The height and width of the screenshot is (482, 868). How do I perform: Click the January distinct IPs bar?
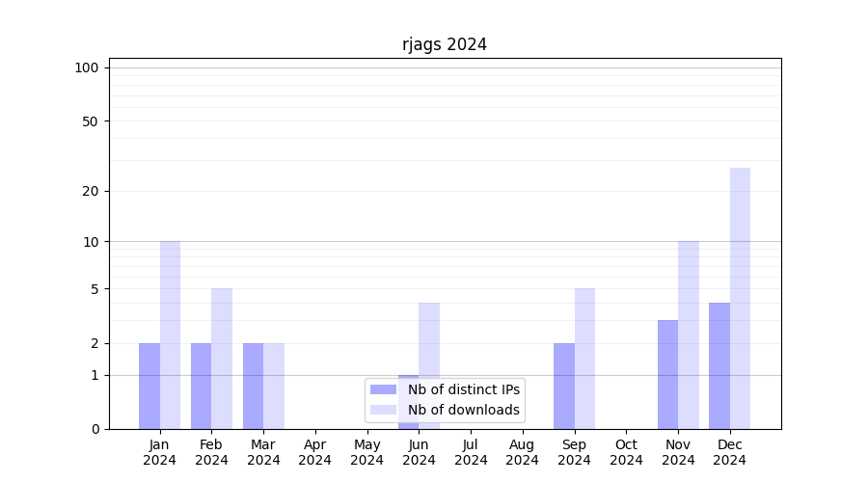tap(149, 386)
